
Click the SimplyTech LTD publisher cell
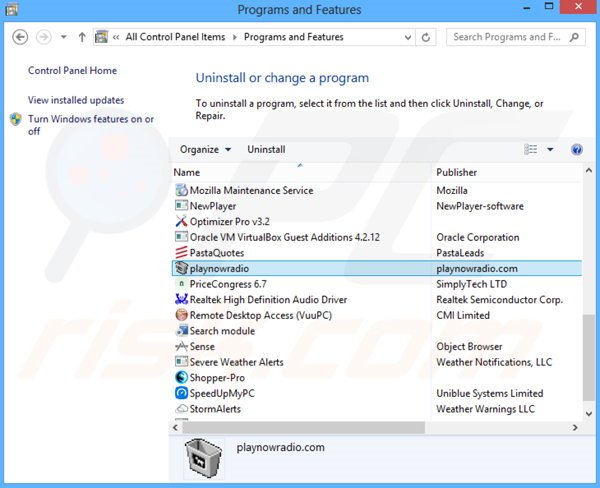[x=471, y=284]
